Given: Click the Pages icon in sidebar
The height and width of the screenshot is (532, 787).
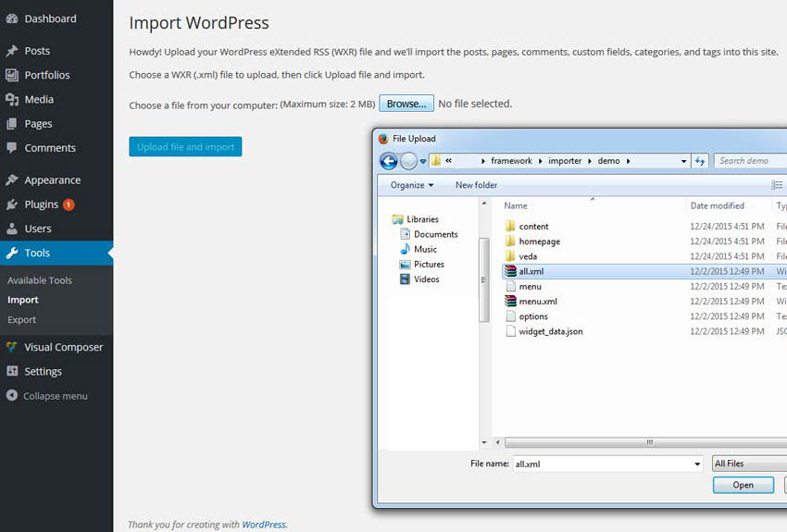Looking at the screenshot, I should pos(12,123).
